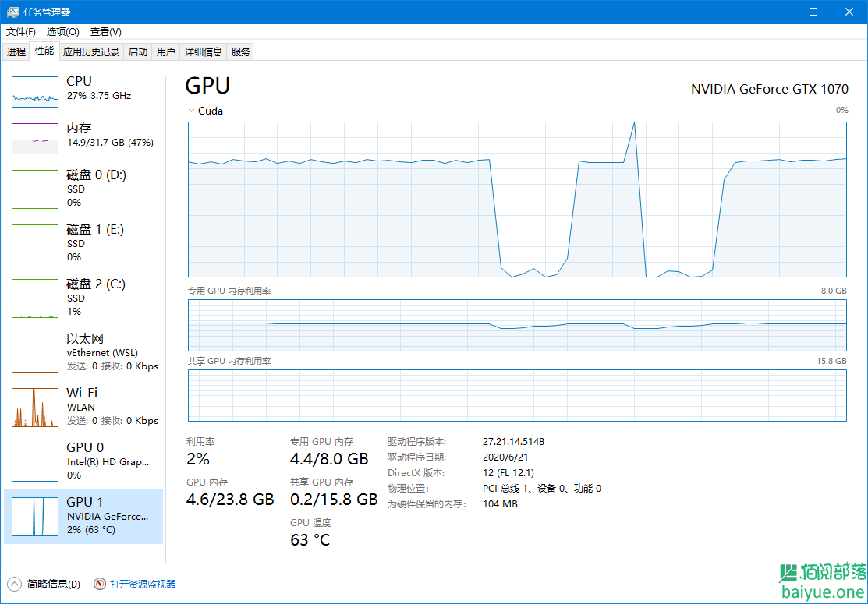Click the GPU 温度 label
Viewport: 868px width, 604px height.
tap(310, 523)
